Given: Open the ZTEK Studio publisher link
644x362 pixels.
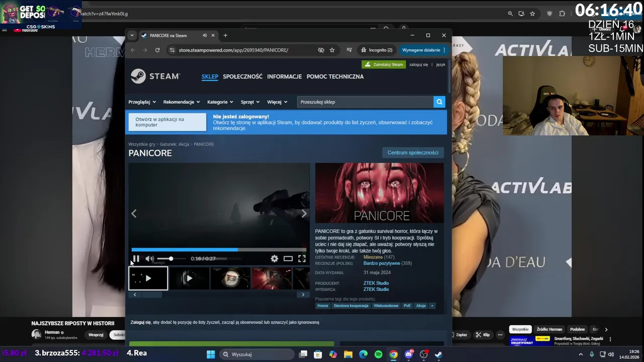Looking at the screenshot, I should (376, 290).
